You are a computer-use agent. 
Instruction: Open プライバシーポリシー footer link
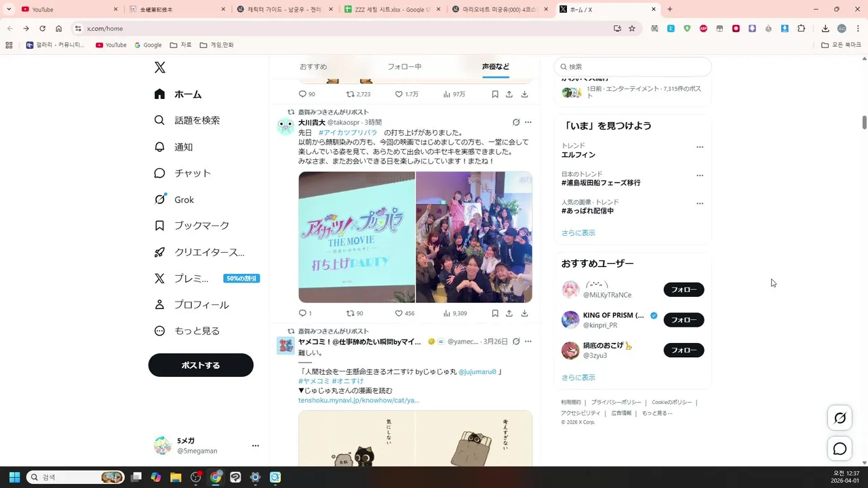616,403
